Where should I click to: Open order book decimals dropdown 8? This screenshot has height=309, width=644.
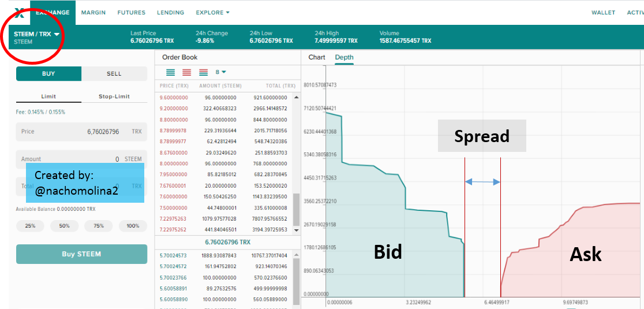(221, 72)
